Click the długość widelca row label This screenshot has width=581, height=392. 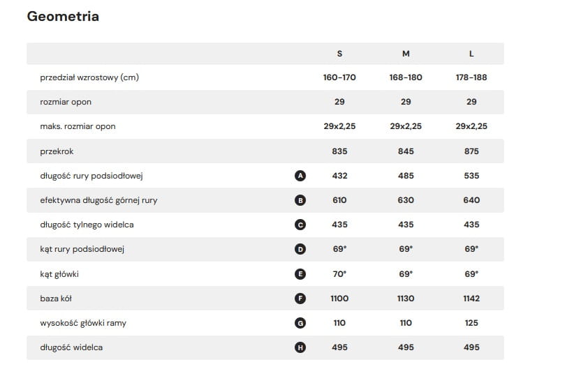tap(71, 347)
